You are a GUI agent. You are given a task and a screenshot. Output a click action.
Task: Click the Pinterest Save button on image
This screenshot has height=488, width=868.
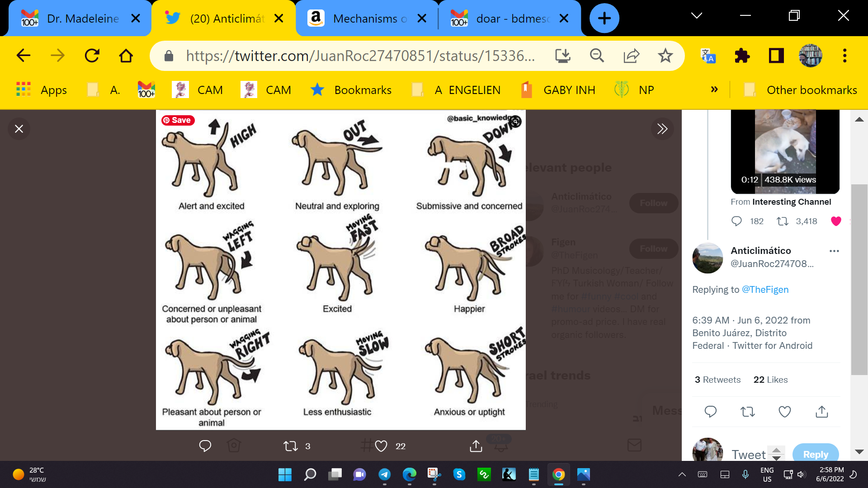[178, 120]
